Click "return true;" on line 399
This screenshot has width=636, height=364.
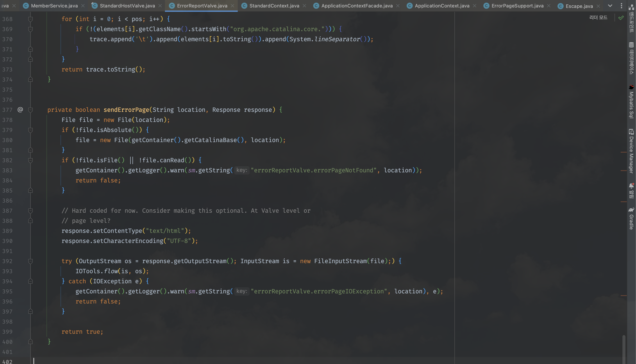[82, 332]
